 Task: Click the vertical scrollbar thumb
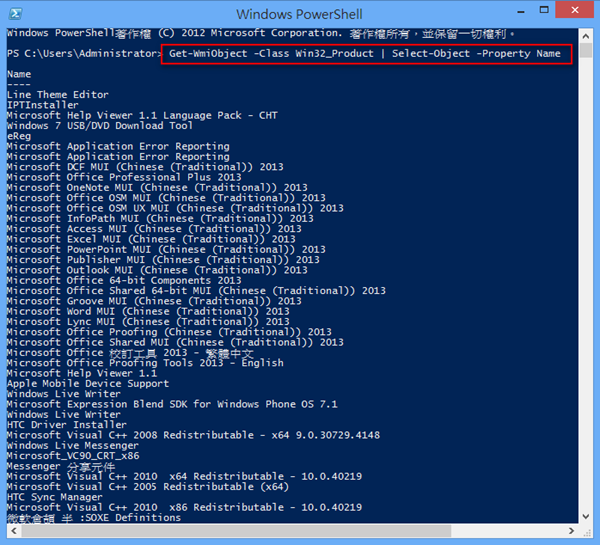click(x=585, y=50)
